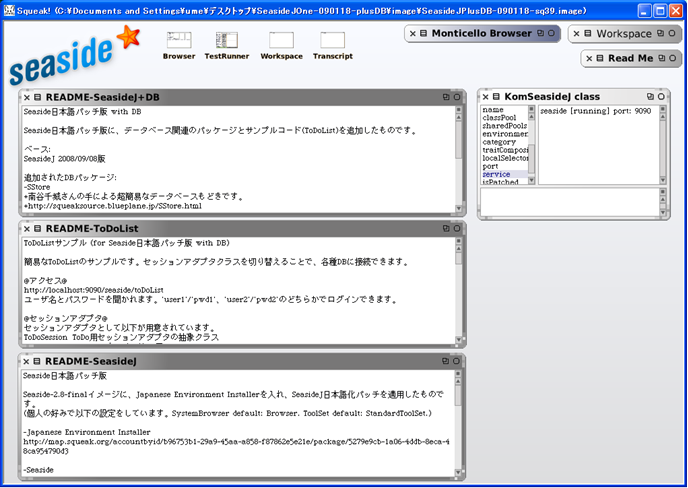The image size is (688, 488).
Task: Click scrollbar thumb of inspector variable list
Action: click(x=531, y=159)
